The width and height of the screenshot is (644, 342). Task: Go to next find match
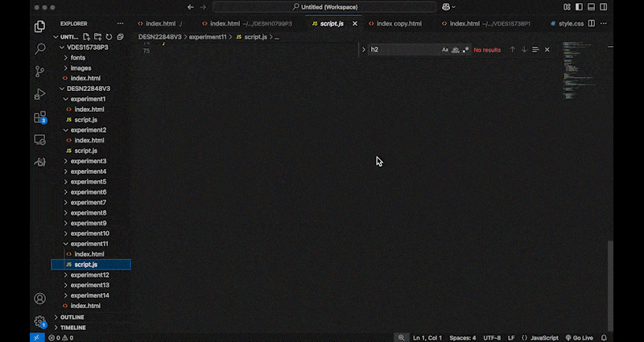pyautogui.click(x=524, y=50)
